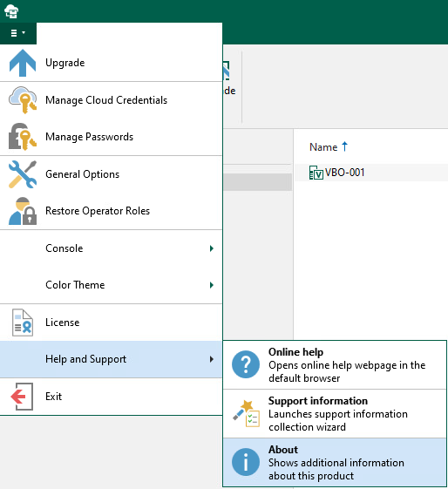
Task: Click the About info icon
Action: 246,462
